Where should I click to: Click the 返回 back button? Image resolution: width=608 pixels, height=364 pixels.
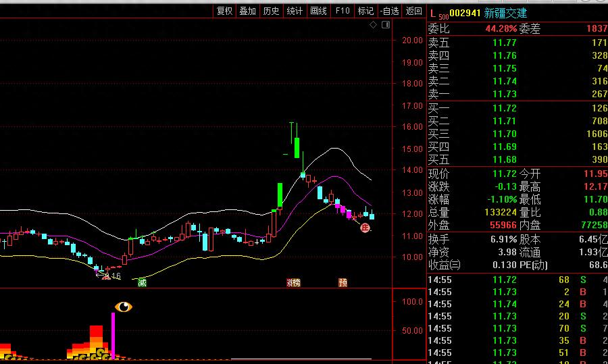tap(413, 11)
